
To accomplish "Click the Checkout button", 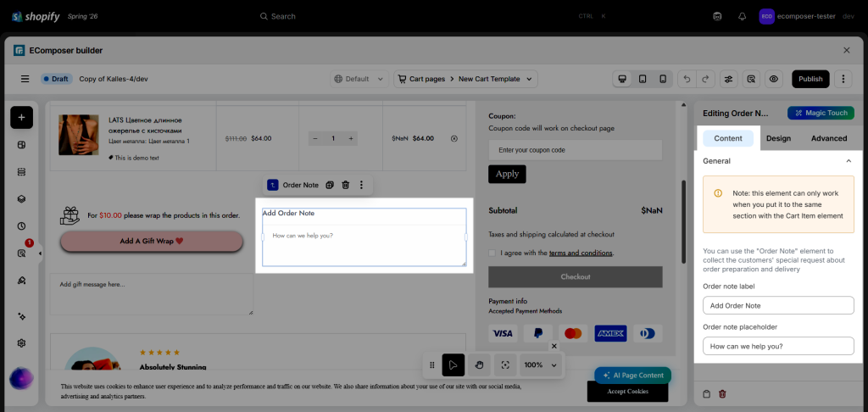I will (576, 277).
